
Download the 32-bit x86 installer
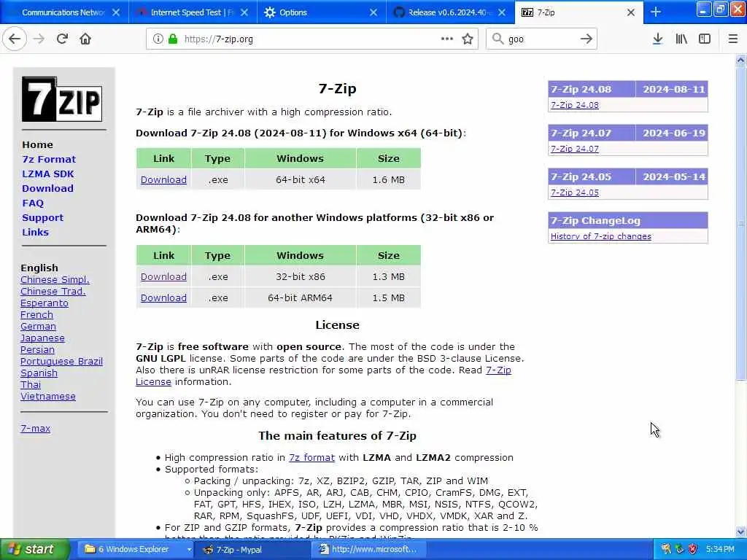coord(163,276)
